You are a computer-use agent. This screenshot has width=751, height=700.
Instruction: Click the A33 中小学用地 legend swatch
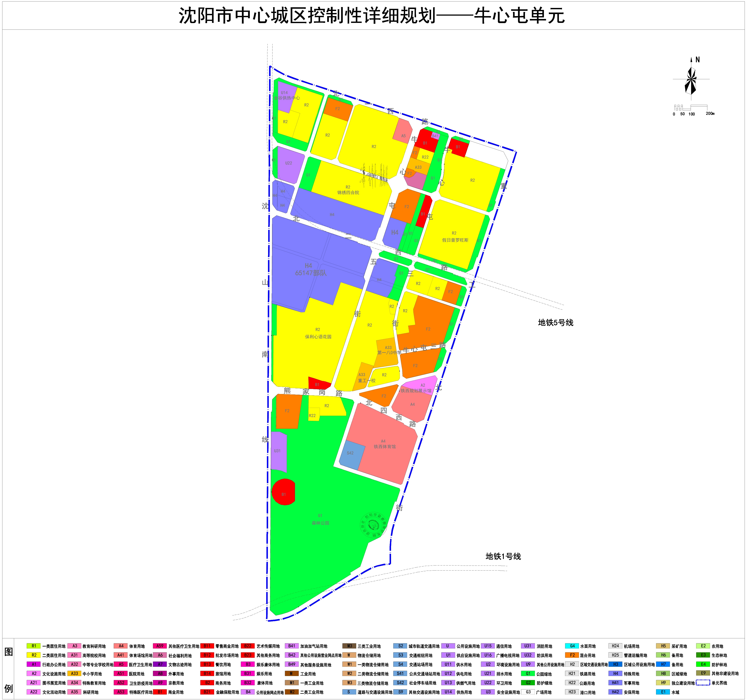[x=74, y=674]
